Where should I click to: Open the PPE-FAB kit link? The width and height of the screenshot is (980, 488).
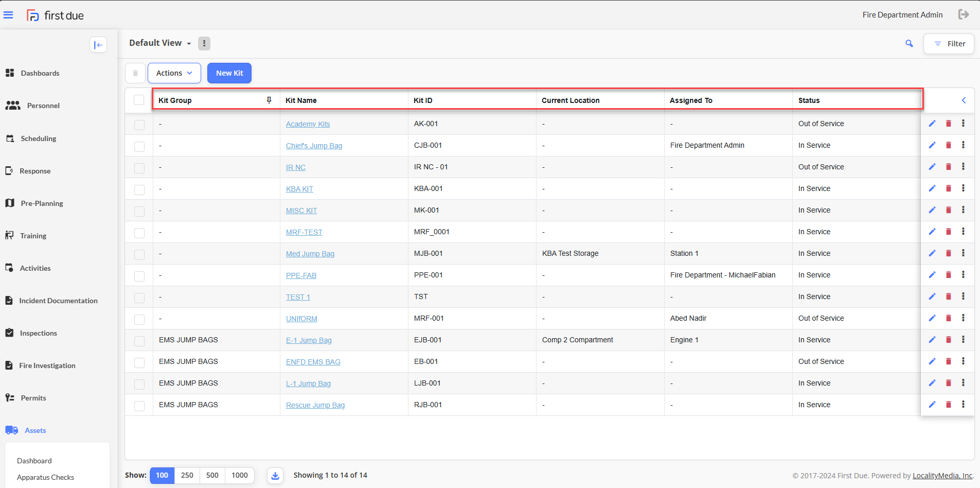(x=301, y=275)
